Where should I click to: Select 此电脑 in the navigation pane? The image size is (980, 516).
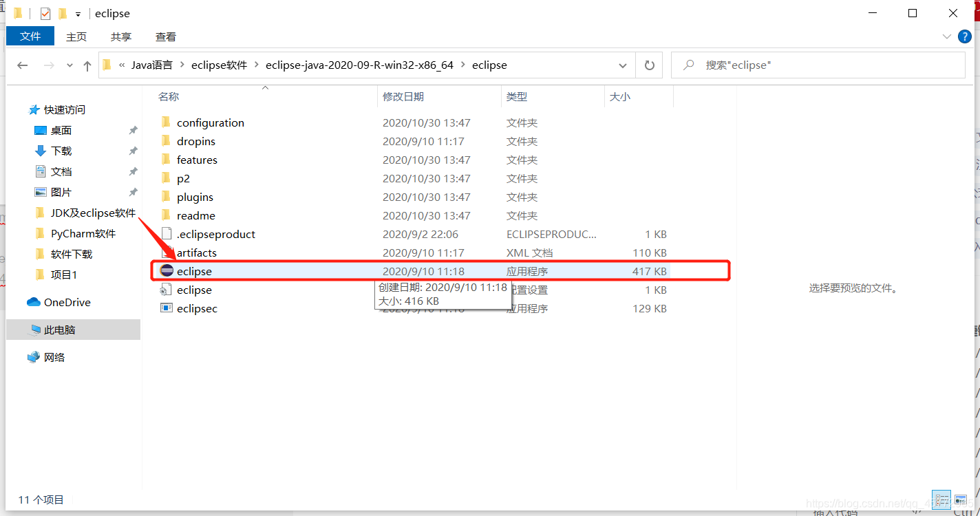pyautogui.click(x=73, y=330)
